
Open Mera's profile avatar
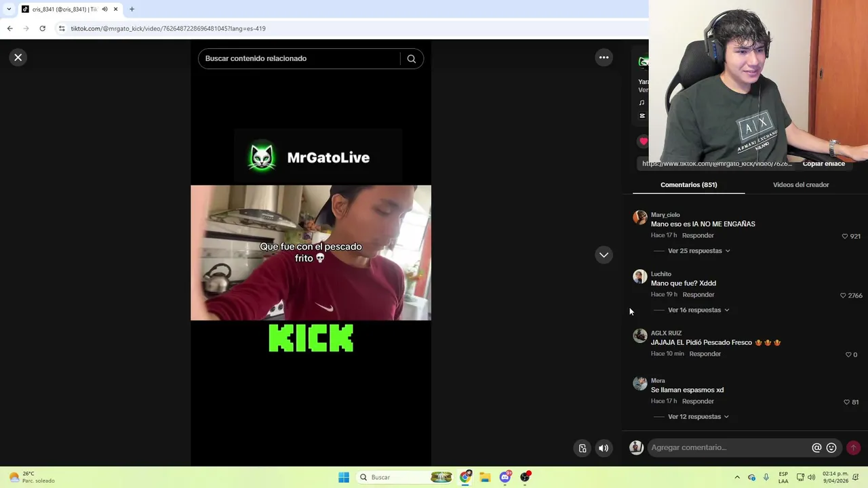[640, 383]
